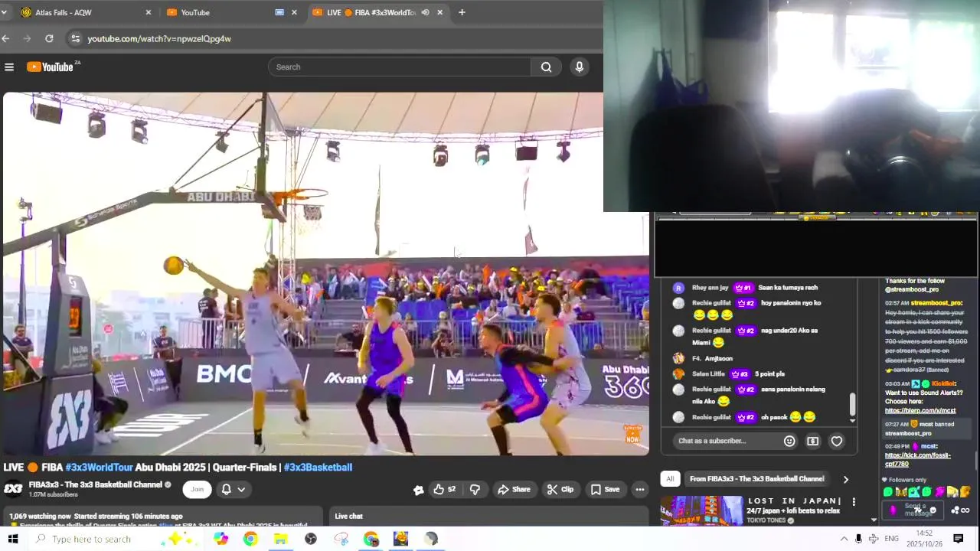
Task: Click the FIBA live video player
Action: point(325,273)
